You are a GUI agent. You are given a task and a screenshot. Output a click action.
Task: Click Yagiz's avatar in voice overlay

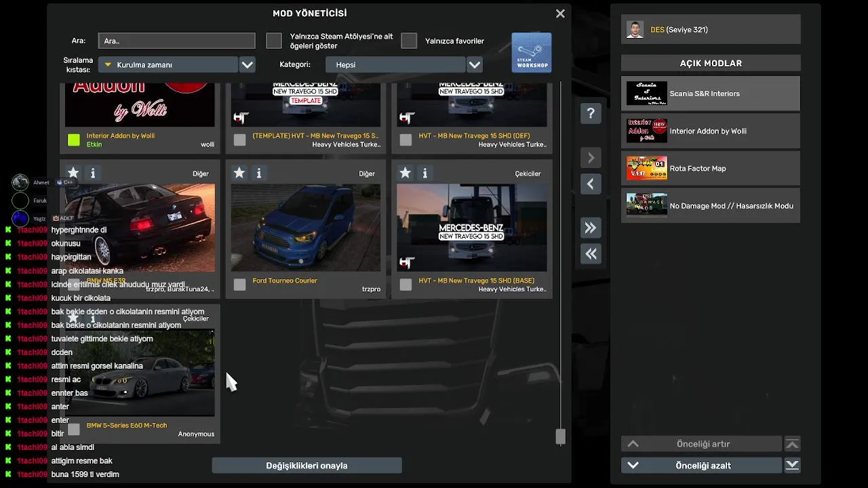click(20, 218)
